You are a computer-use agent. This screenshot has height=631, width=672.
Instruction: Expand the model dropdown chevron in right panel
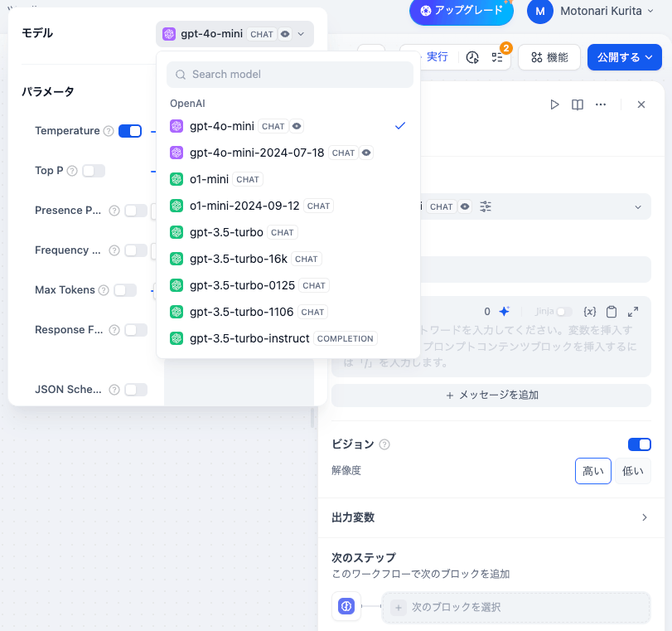pyautogui.click(x=638, y=206)
